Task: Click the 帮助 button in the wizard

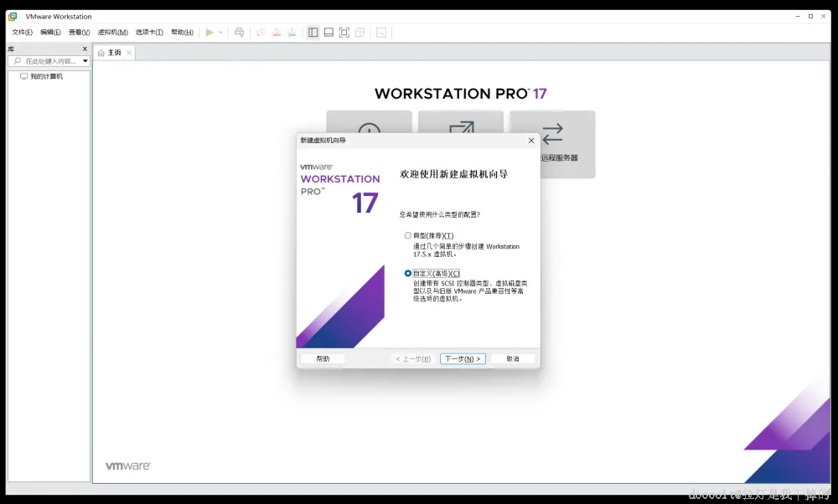Action: [323, 359]
